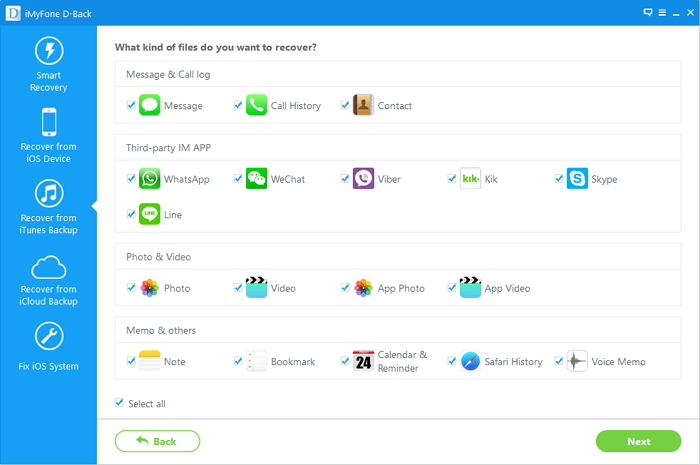Viewport: 700px width, 465px height.
Task: Minimize the D-Back window
Action: (x=676, y=13)
